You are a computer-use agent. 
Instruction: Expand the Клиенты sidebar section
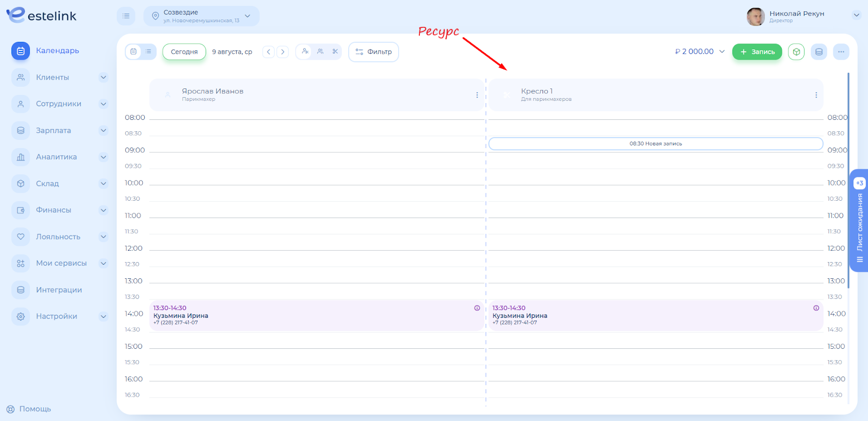pyautogui.click(x=103, y=78)
